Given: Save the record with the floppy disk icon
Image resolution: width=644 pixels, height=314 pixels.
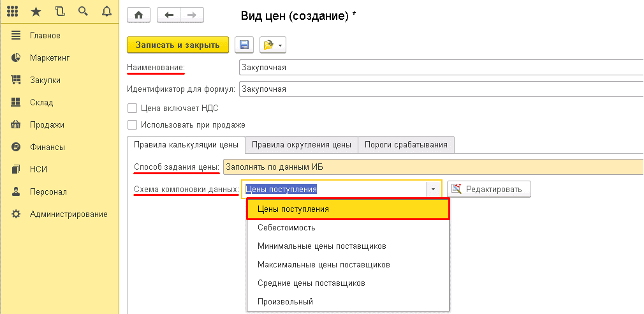Looking at the screenshot, I should [245, 45].
